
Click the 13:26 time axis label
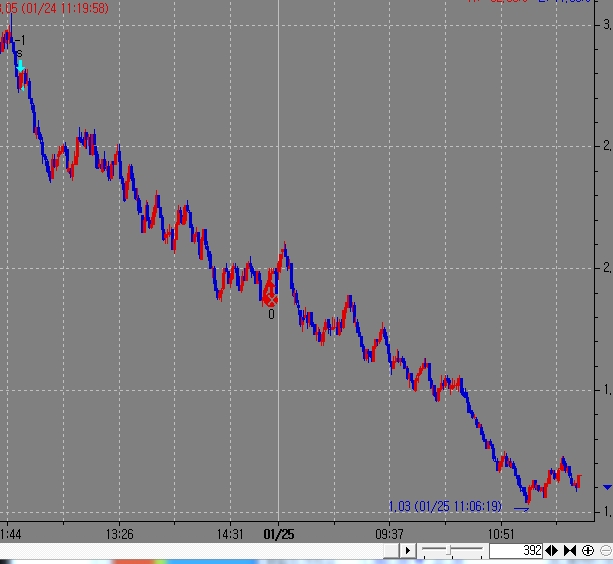click(x=119, y=534)
